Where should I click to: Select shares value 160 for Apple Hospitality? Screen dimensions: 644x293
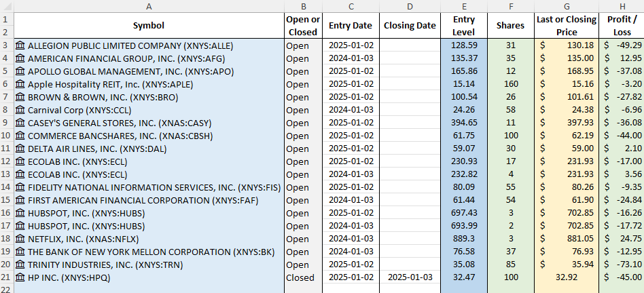tap(511, 84)
